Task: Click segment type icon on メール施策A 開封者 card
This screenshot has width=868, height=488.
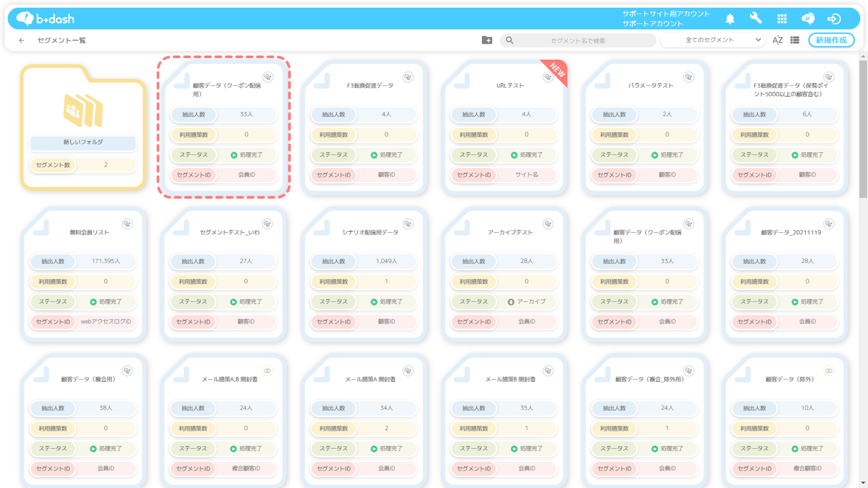Action: (x=408, y=371)
